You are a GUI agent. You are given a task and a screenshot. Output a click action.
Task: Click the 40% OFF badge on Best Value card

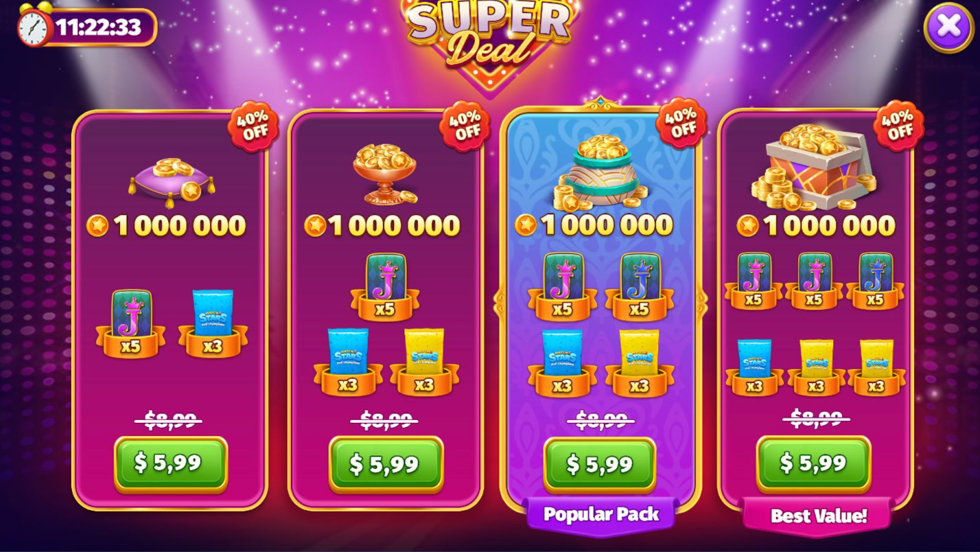pos(897,125)
